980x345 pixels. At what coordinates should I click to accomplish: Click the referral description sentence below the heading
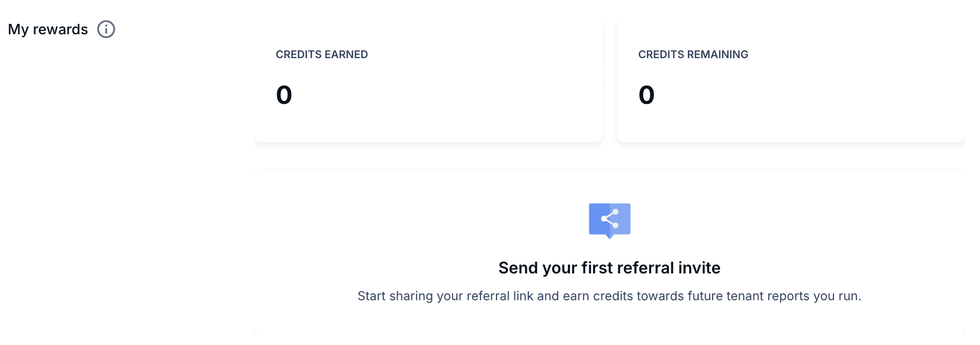[609, 296]
